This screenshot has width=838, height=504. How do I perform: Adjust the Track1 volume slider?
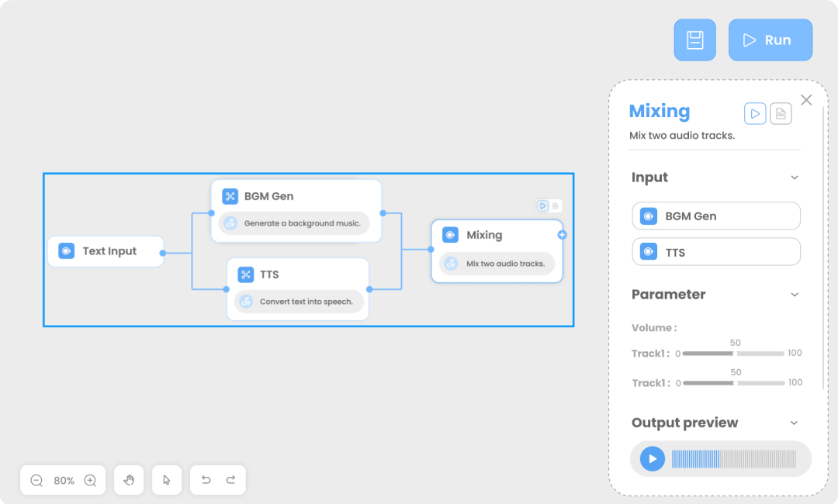733,353
